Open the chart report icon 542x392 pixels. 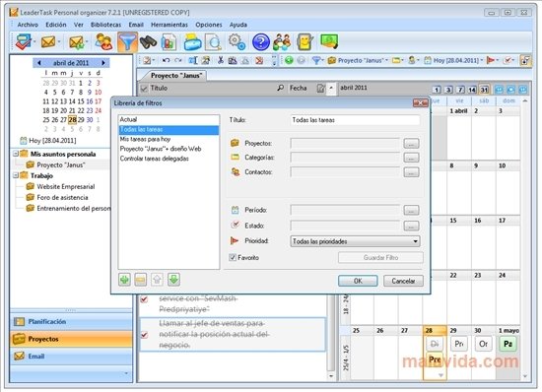click(x=169, y=42)
